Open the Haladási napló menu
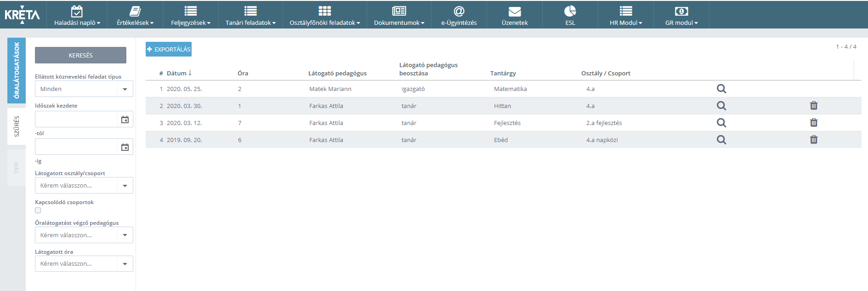This screenshot has height=291, width=868. coord(77,16)
